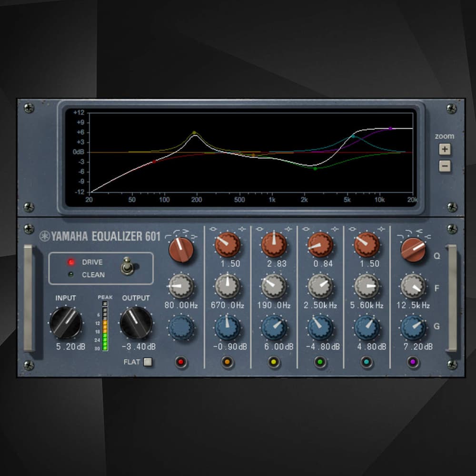Click the Yamaha logo icon

tap(45, 236)
